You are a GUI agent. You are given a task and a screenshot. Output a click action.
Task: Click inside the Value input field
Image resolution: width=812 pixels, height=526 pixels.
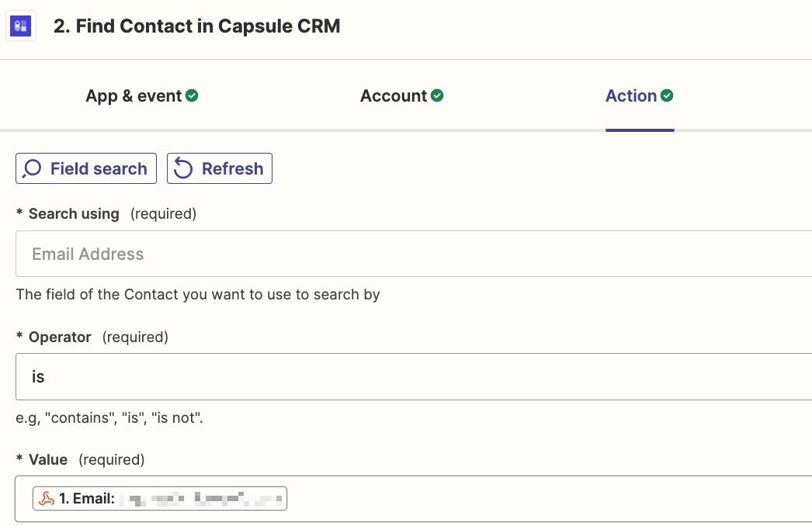point(414,499)
